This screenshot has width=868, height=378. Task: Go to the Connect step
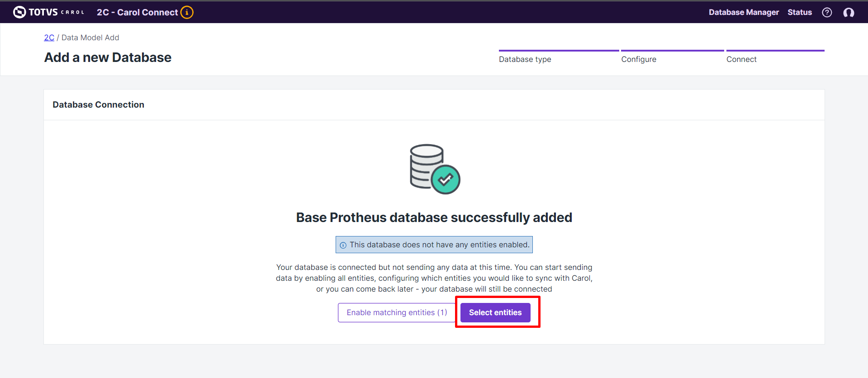tap(741, 59)
